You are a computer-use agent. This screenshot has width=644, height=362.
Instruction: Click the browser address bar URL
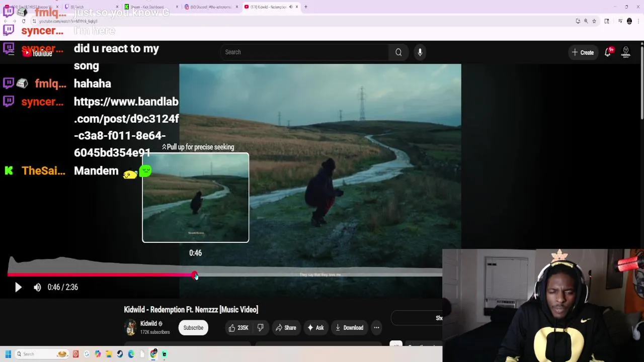[x=68, y=21]
